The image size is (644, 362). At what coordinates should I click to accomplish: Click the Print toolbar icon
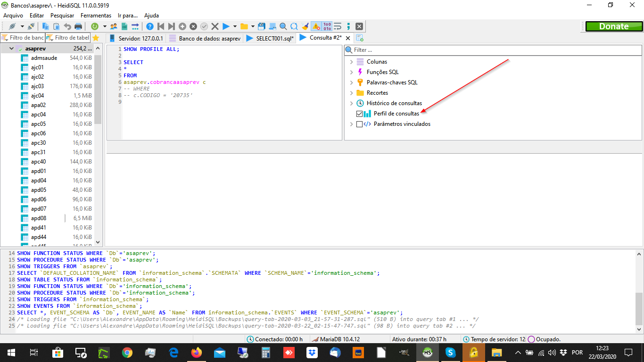(x=78, y=26)
